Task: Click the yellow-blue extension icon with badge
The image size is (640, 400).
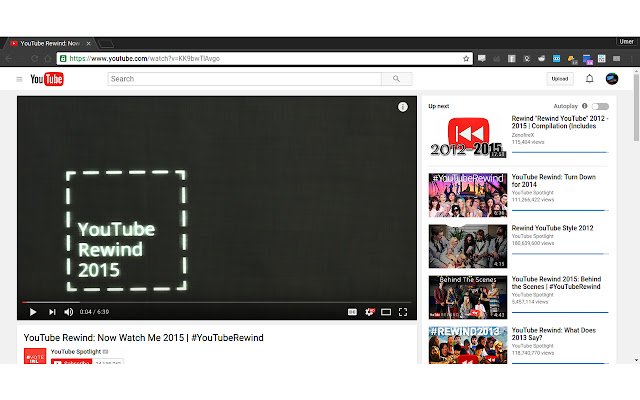Action: click(572, 59)
